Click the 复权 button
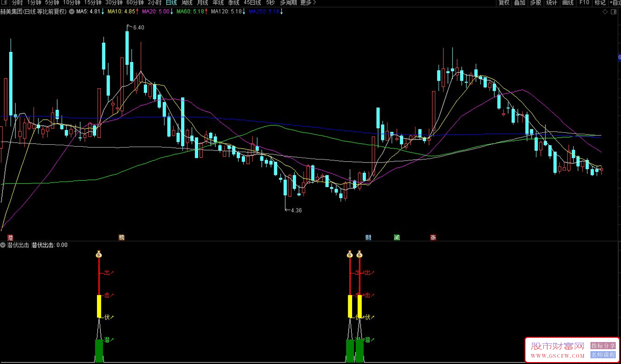621x364 pixels. (504, 3)
